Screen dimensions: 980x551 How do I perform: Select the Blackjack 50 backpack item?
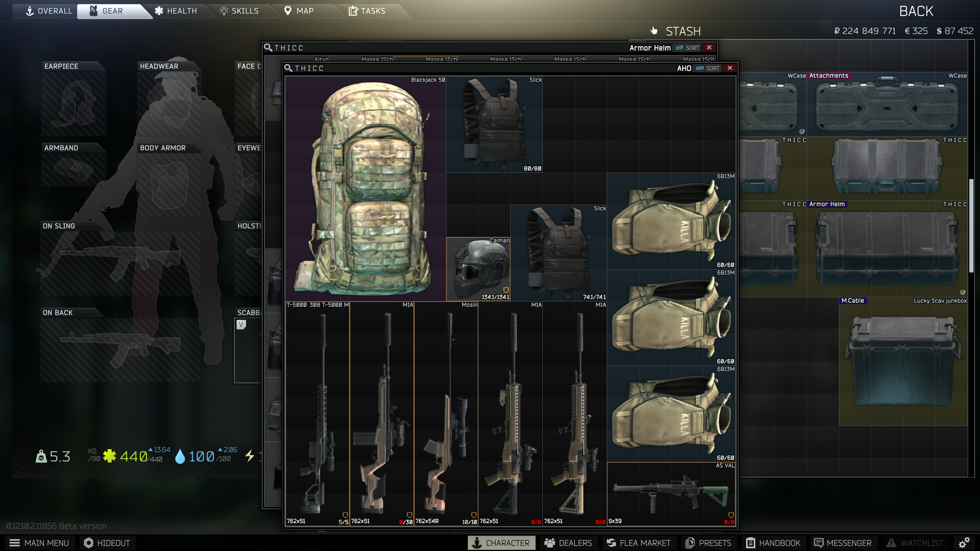click(366, 189)
